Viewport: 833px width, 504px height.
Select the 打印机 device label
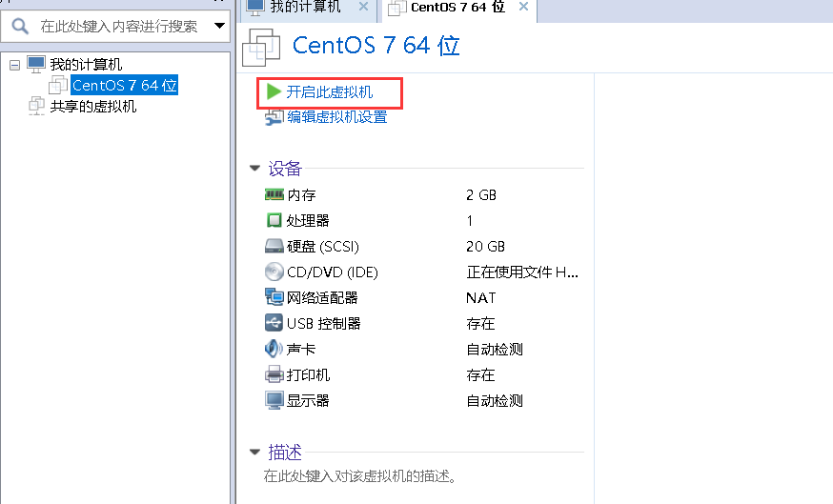[308, 375]
